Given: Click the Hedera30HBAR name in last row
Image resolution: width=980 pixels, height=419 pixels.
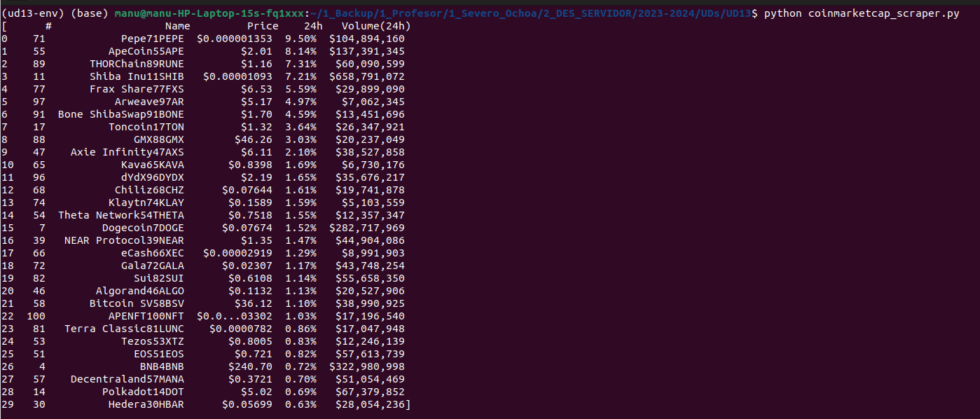Looking at the screenshot, I should tap(146, 404).
